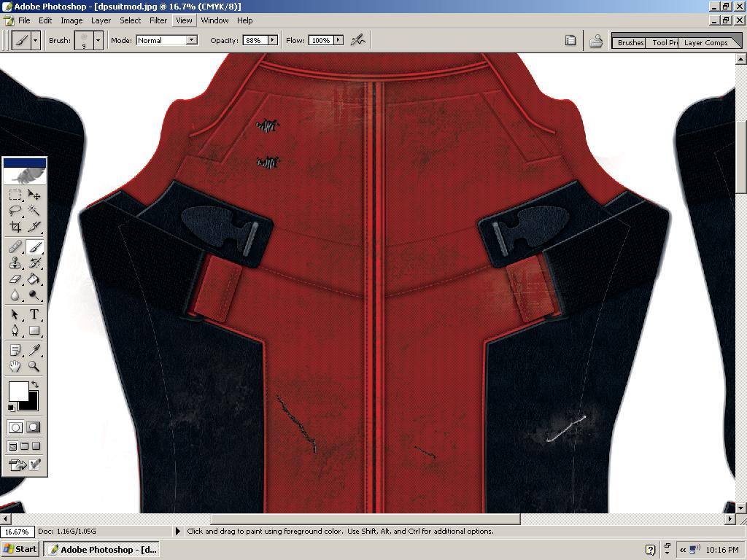The height and width of the screenshot is (560, 747).
Task: Open the Image menu
Action: click(71, 20)
